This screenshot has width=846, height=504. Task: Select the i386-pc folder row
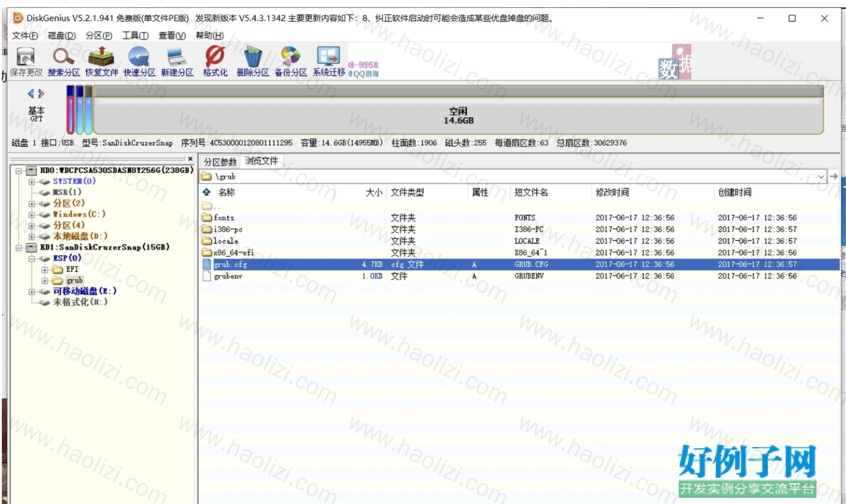[x=520, y=229]
